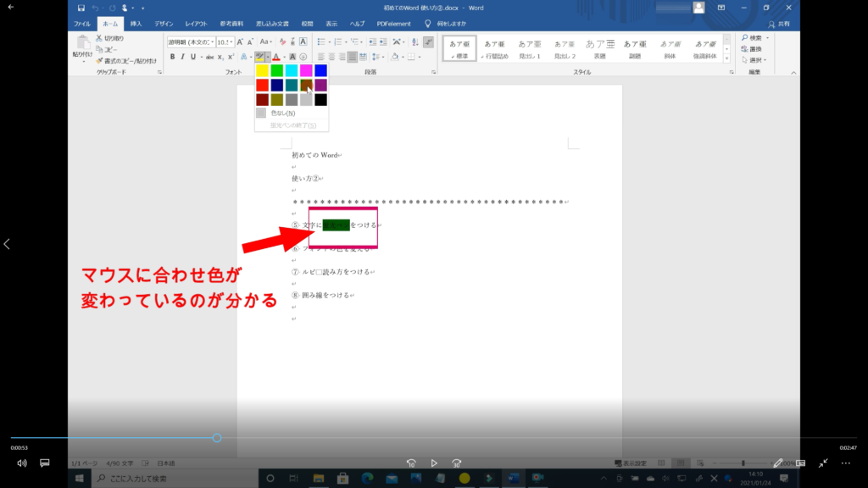Click the Italic formatting icon
Screen dimensions: 868x488
[182, 57]
